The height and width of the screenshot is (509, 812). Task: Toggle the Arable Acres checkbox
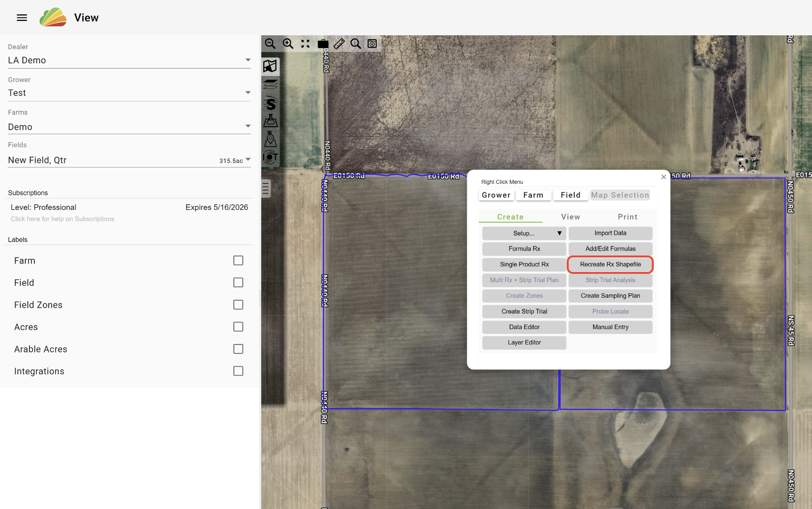[x=238, y=349]
